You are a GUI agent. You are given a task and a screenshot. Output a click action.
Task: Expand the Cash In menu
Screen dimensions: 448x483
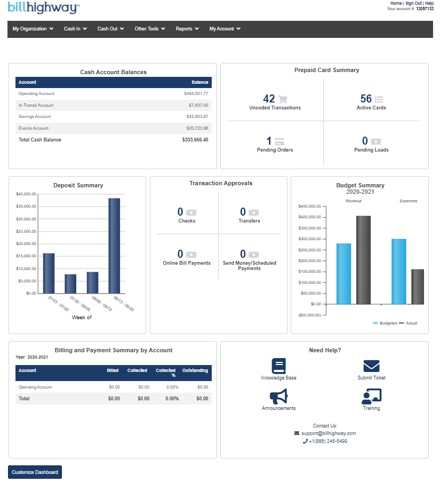(x=75, y=29)
